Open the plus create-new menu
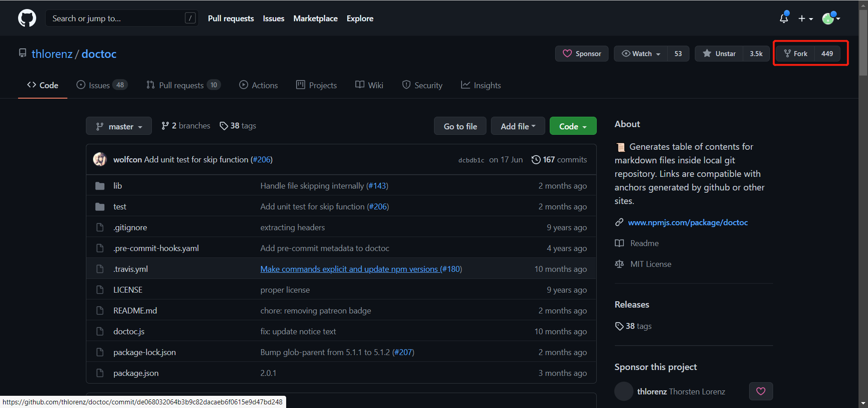This screenshot has height=408, width=868. [x=806, y=19]
